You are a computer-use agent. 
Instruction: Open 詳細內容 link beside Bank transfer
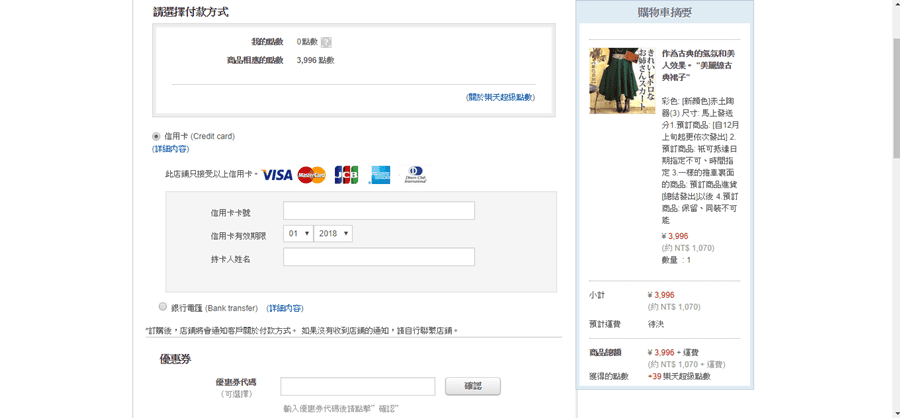click(285, 308)
